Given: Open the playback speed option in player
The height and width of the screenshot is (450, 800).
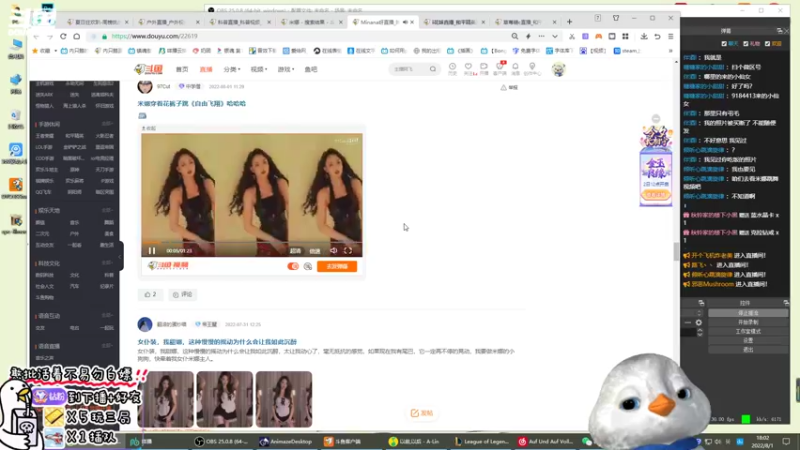Looking at the screenshot, I should coord(315,251).
